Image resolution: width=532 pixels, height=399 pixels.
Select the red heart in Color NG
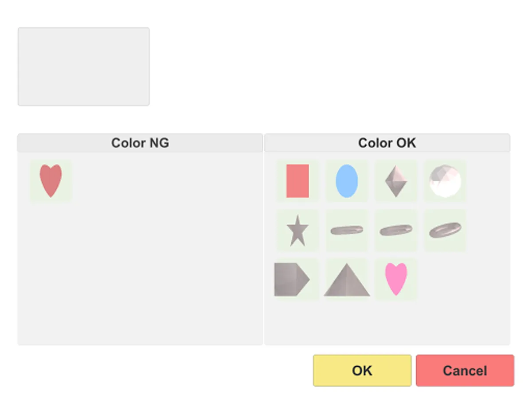coord(51,180)
